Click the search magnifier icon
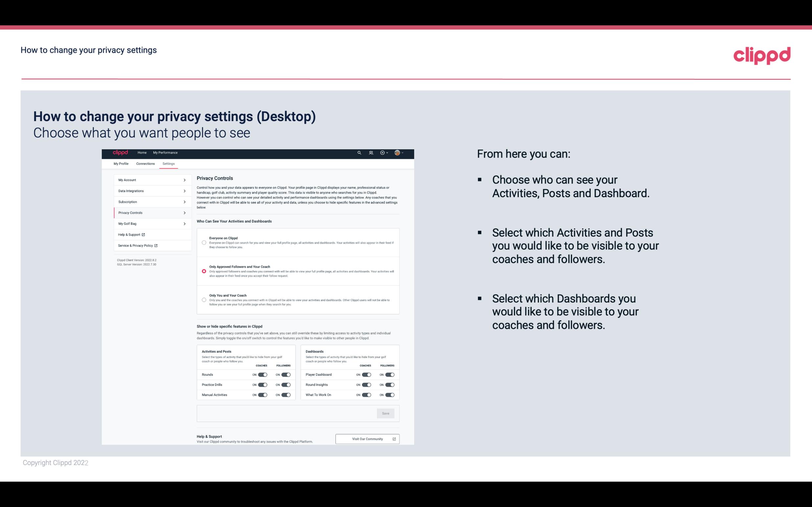Image resolution: width=812 pixels, height=507 pixels. (x=359, y=153)
